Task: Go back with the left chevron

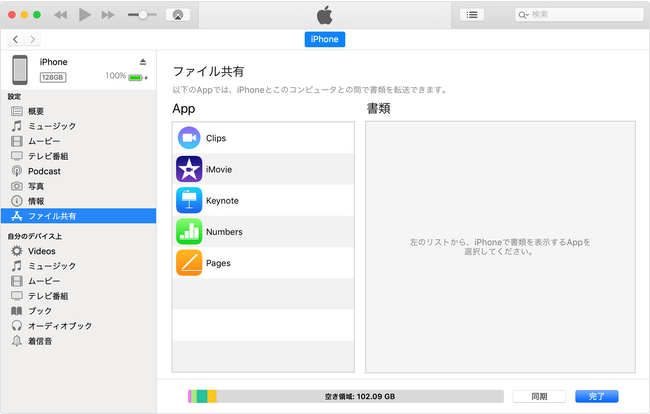Action: [16, 39]
